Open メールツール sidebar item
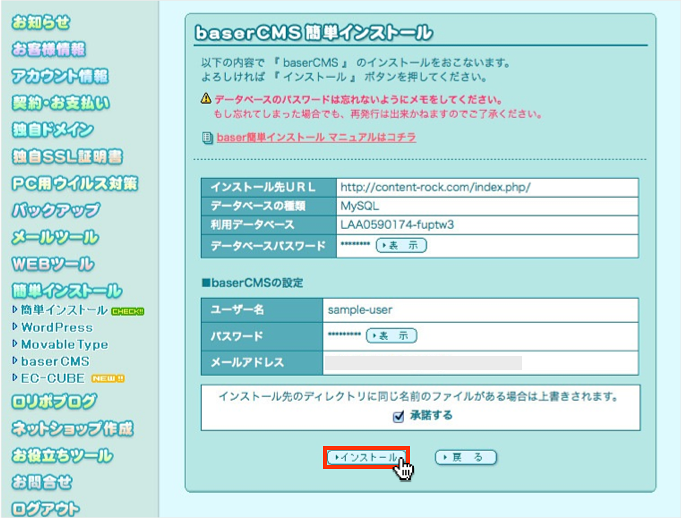 (56, 238)
